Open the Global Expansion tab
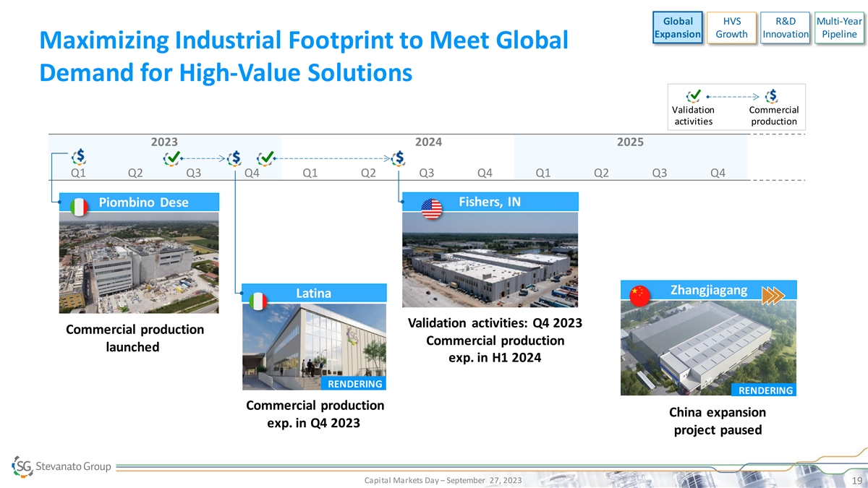Screen dimensions: 868x488 click(677, 27)
